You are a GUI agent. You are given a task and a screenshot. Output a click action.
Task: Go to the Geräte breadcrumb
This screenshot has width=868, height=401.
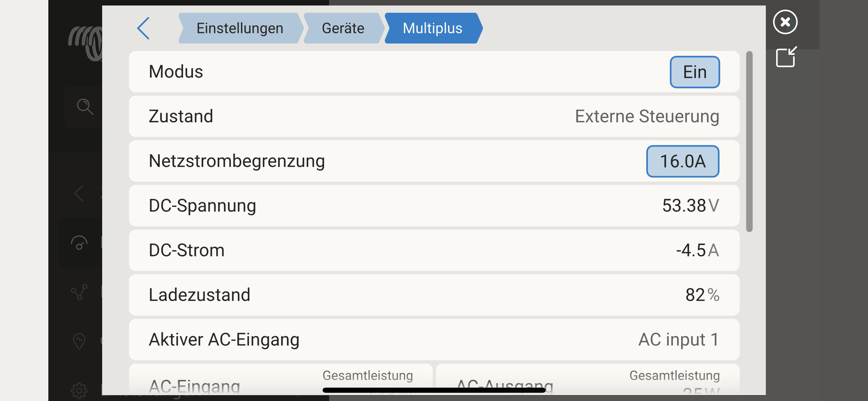coord(343,28)
